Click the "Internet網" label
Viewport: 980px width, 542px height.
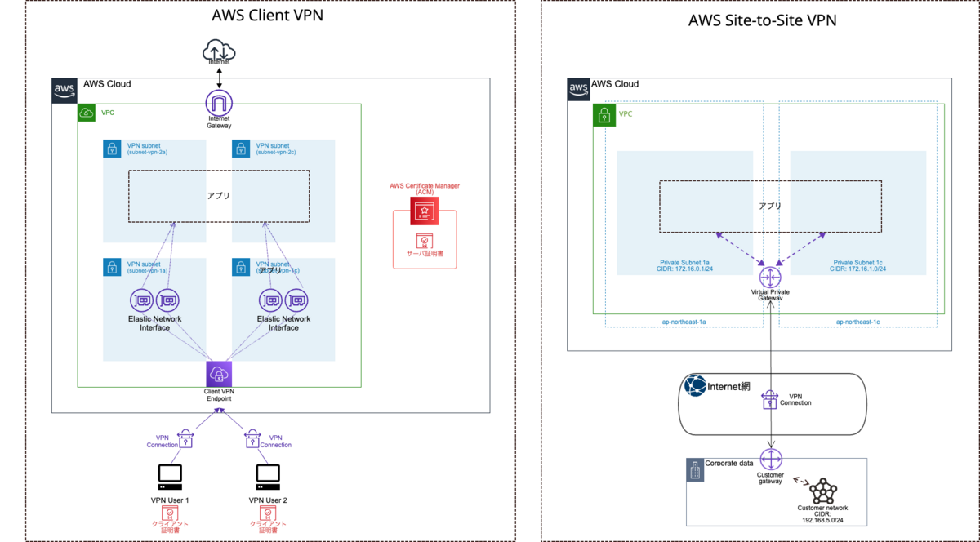pos(730,386)
